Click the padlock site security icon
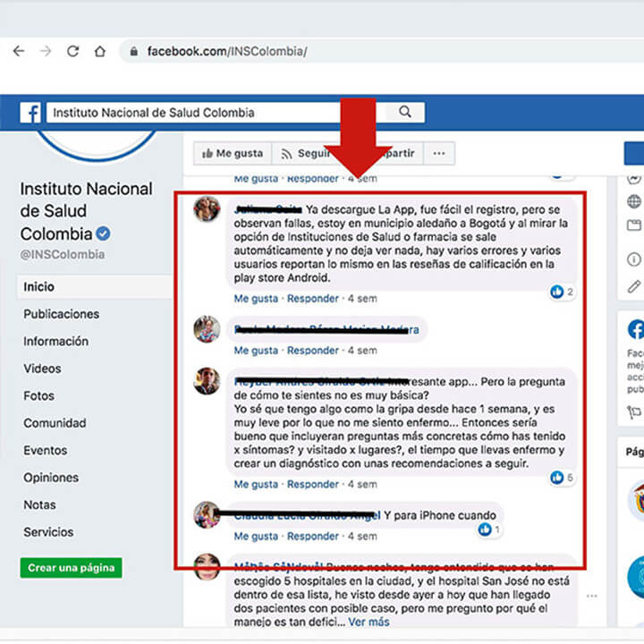The height and width of the screenshot is (644, 644). click(133, 51)
